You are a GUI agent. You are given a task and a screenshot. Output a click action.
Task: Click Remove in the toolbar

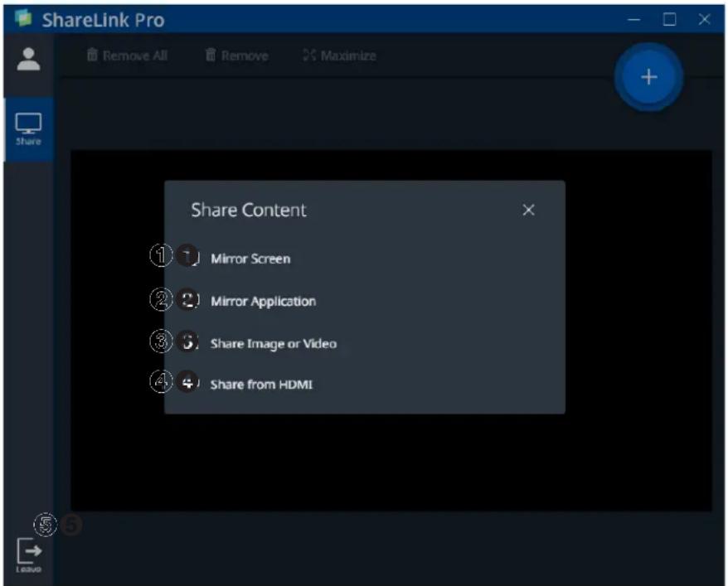coord(237,56)
